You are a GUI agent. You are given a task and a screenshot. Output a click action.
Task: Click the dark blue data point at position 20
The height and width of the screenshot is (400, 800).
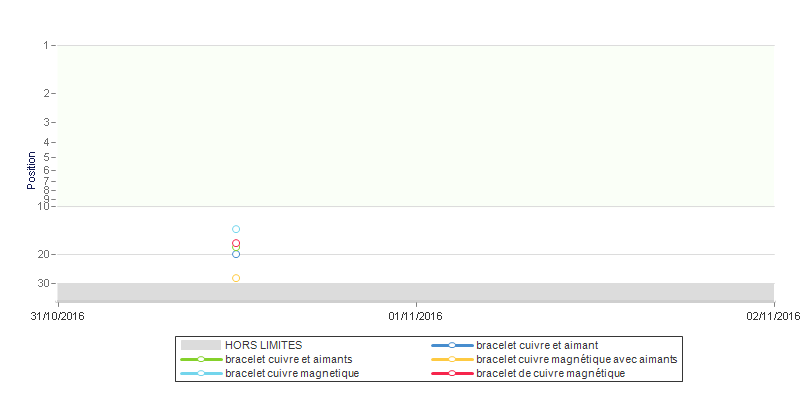pos(236,254)
